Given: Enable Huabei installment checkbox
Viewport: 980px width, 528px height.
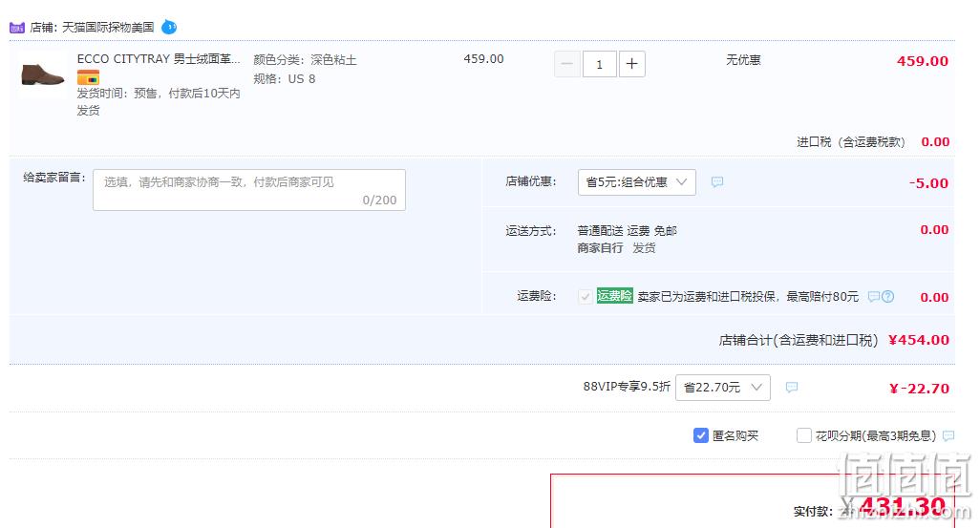Looking at the screenshot, I should point(803,435).
